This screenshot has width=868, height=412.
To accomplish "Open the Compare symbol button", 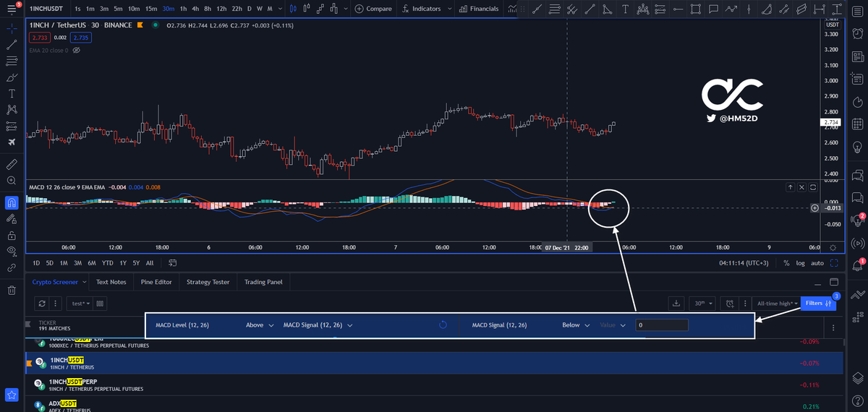I will pos(374,9).
